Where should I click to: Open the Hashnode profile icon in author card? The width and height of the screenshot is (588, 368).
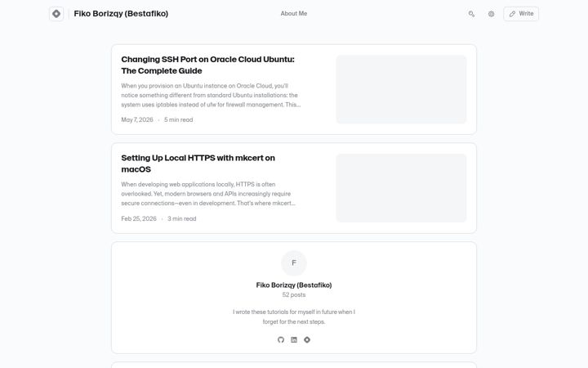pyautogui.click(x=307, y=340)
